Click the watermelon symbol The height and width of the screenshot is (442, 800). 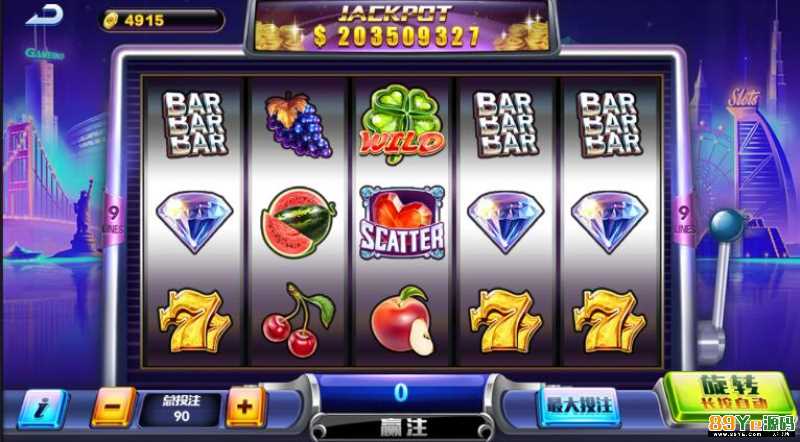click(x=298, y=221)
